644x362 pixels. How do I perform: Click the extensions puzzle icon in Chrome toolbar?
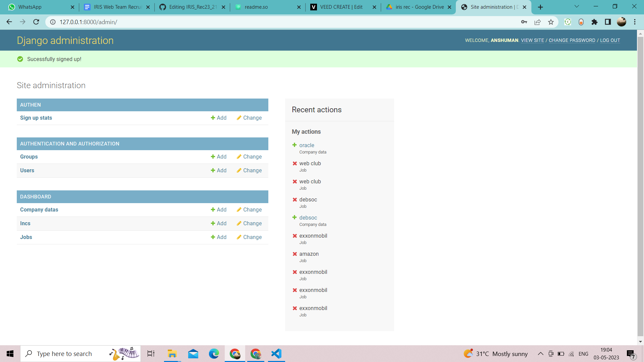click(x=595, y=22)
